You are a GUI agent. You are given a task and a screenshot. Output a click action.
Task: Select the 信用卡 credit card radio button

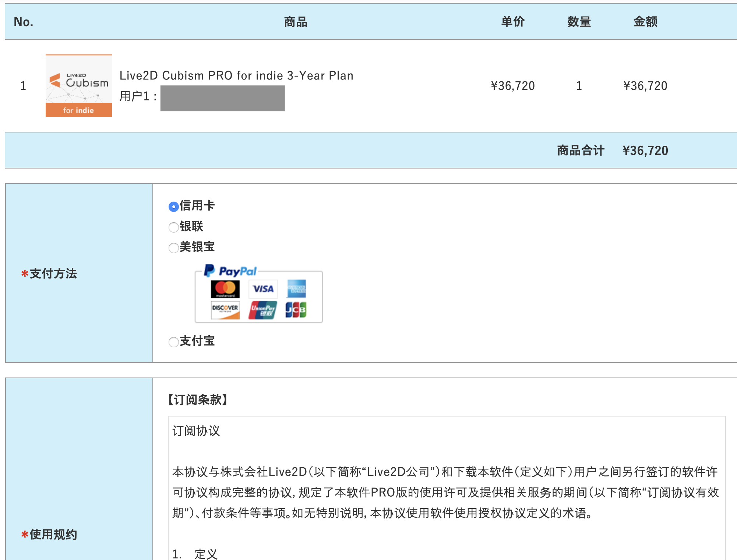click(174, 206)
